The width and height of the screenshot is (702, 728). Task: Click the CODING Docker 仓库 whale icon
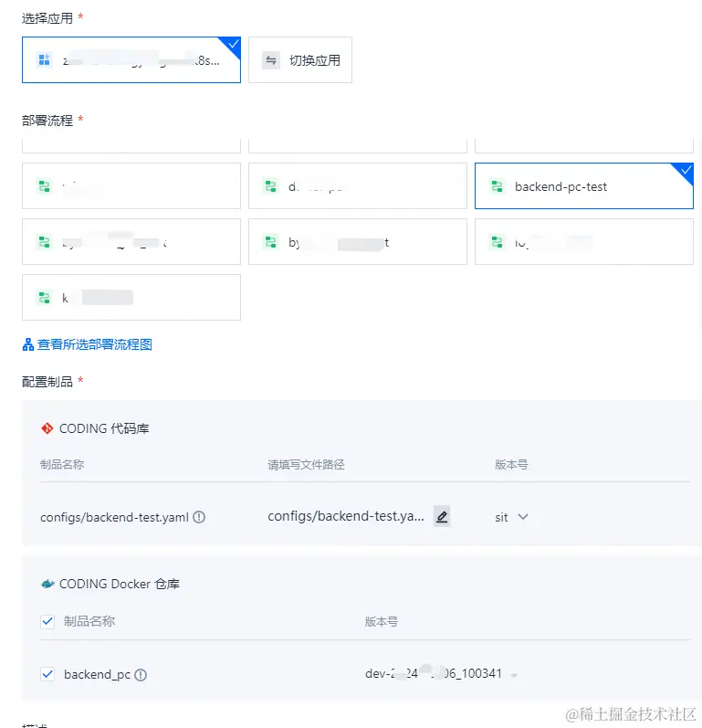(47, 584)
